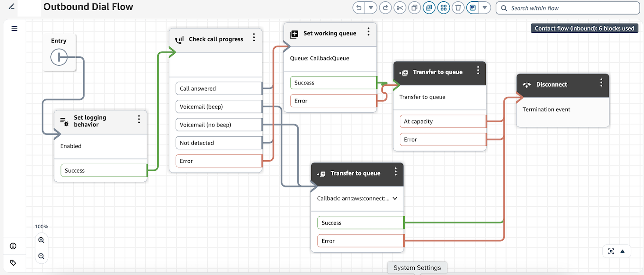Open the Disconnect block options menu
Viewport: 644px width, 275px height.
601,83
